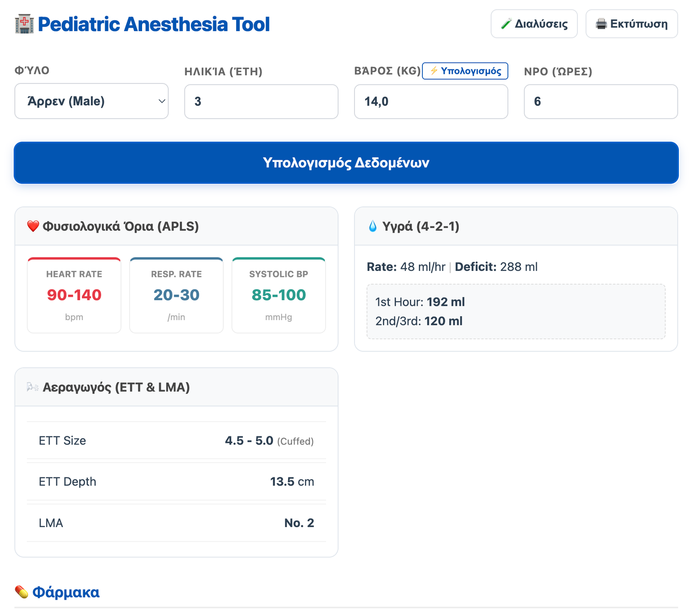Click the Διαλύσεις button
Viewport: 691px width, 616px height.
click(534, 24)
